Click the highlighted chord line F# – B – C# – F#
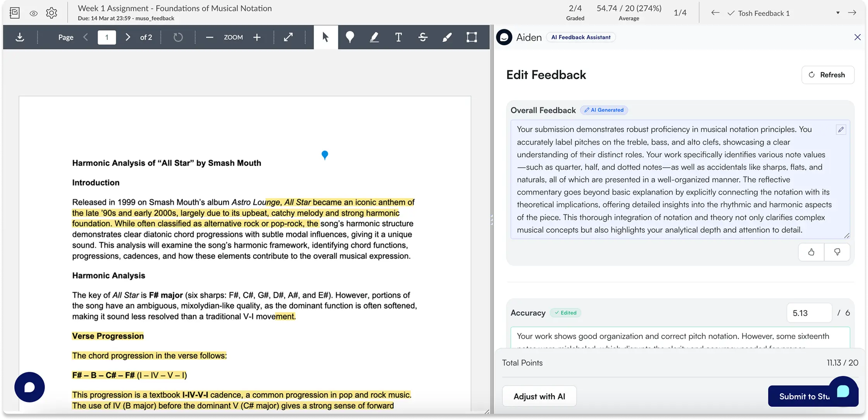Image resolution: width=868 pixels, height=420 pixels. 129,375
